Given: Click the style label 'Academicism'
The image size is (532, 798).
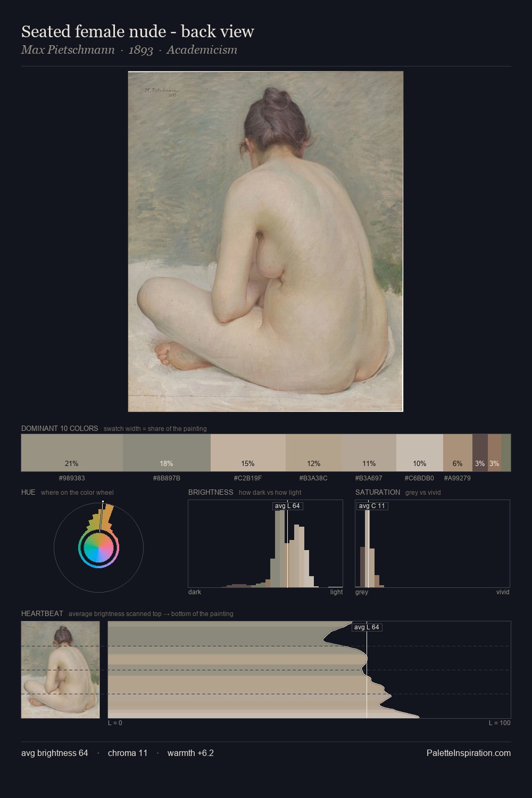Looking at the screenshot, I should click(202, 50).
